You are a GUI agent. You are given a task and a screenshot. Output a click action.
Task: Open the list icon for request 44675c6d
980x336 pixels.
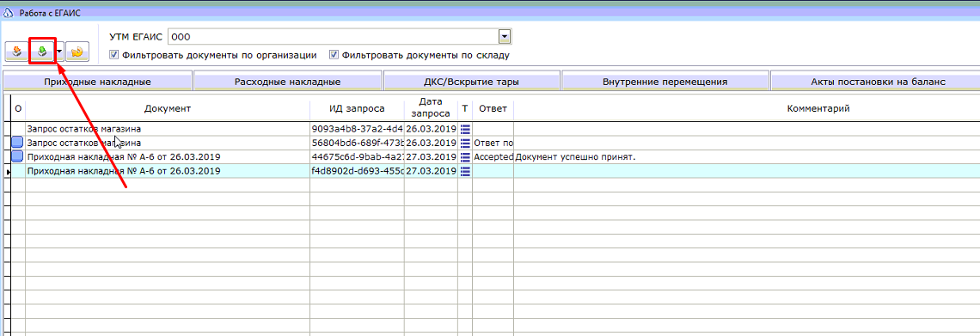coord(465,156)
